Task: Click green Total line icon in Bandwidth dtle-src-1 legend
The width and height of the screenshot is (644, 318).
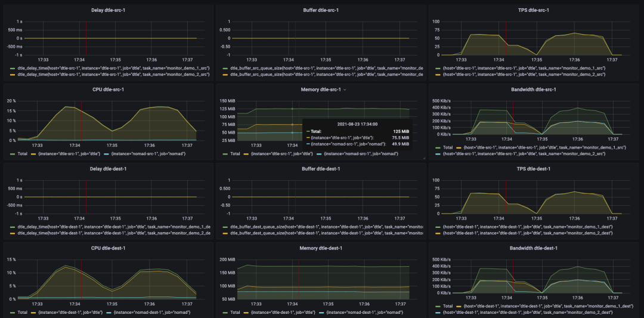Action: pyautogui.click(x=438, y=147)
